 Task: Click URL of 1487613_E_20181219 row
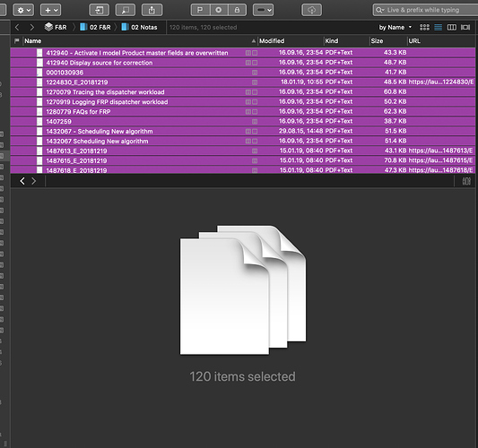441,151
